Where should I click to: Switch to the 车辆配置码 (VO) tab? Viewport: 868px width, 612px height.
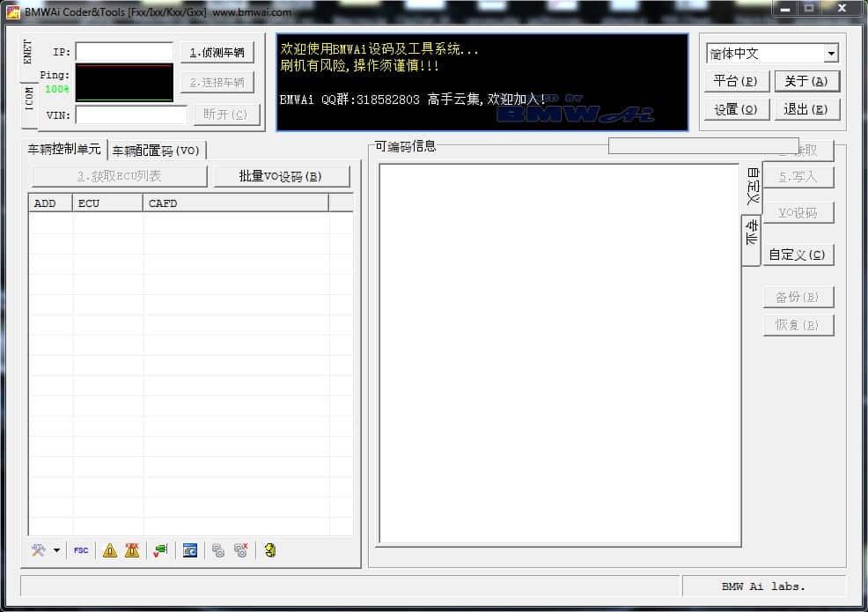[x=156, y=150]
